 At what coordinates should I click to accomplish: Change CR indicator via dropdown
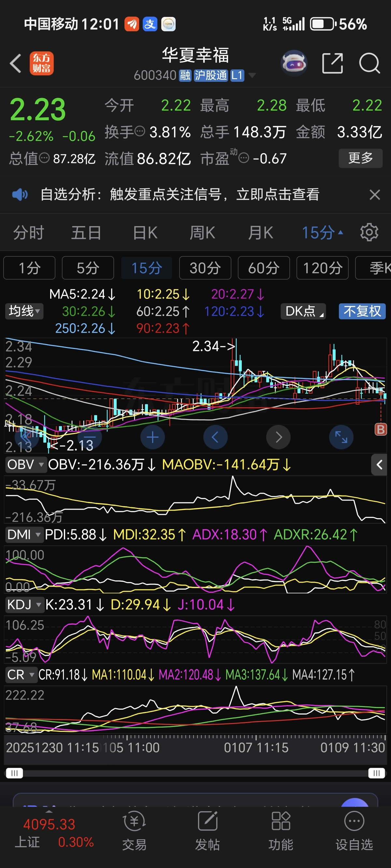(21, 675)
